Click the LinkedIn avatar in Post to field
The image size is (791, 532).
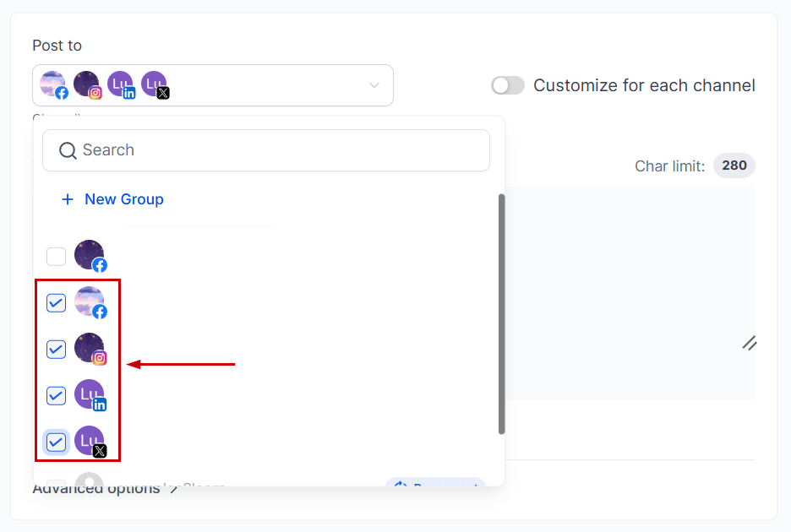(x=120, y=84)
